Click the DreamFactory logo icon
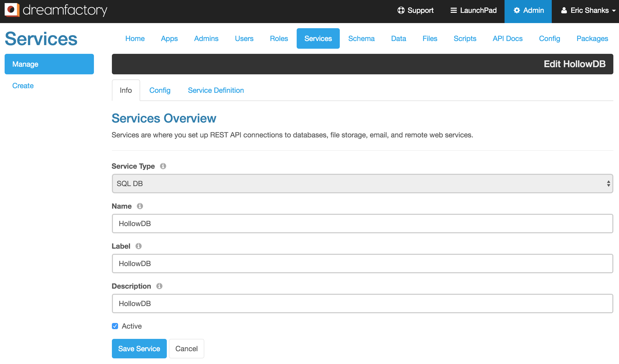 [x=12, y=10]
